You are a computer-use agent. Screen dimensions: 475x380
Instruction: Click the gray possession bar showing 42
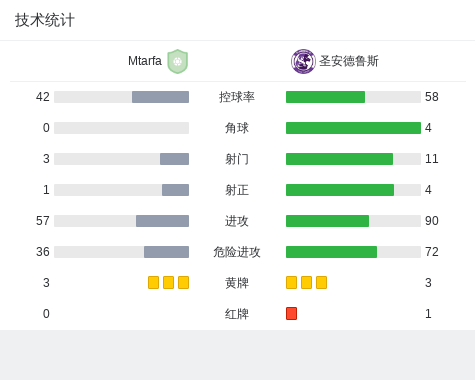click(160, 97)
